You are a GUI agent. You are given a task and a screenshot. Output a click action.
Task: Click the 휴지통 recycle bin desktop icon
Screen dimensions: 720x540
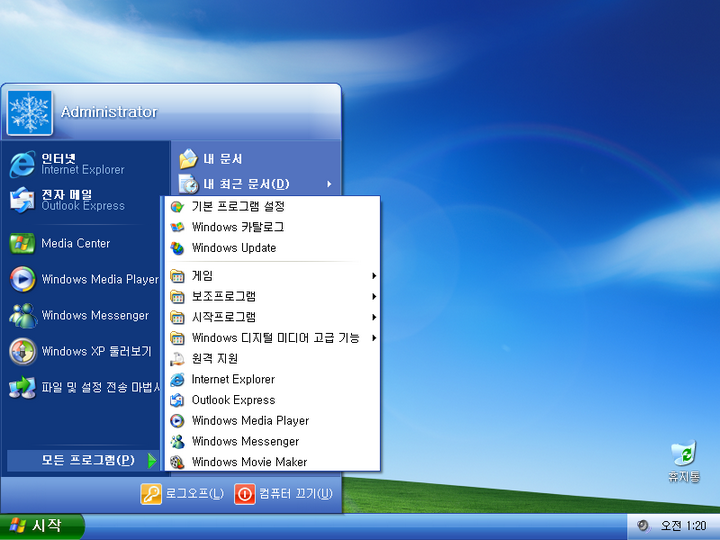(x=684, y=454)
